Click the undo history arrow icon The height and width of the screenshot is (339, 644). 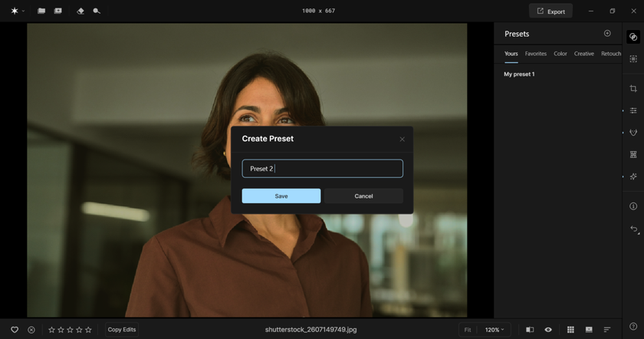[x=633, y=229]
